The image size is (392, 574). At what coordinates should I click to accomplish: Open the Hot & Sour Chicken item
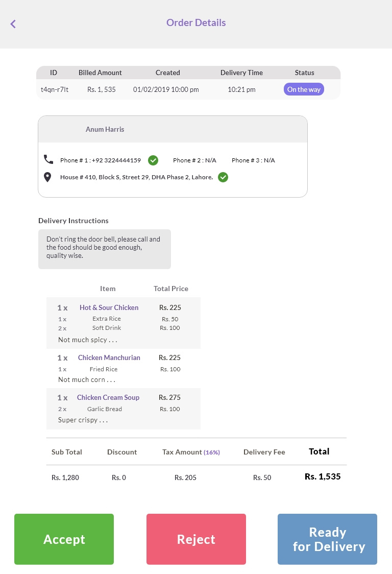(x=109, y=307)
